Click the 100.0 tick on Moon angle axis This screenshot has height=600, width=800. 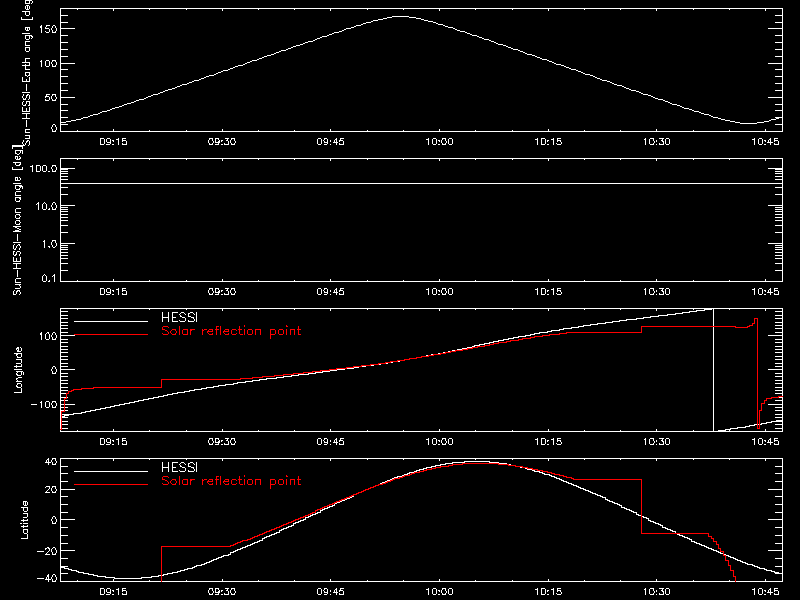(x=43, y=168)
